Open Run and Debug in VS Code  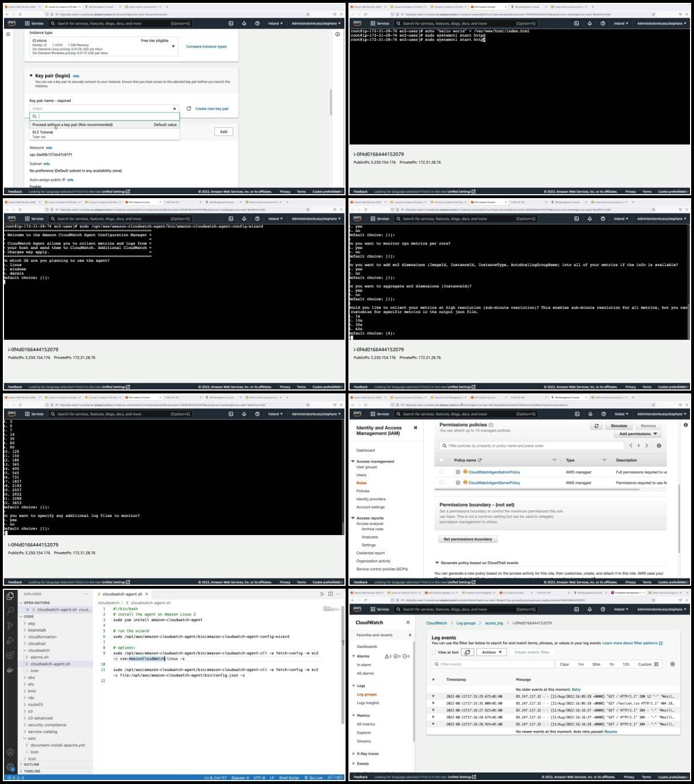pyautogui.click(x=10, y=641)
